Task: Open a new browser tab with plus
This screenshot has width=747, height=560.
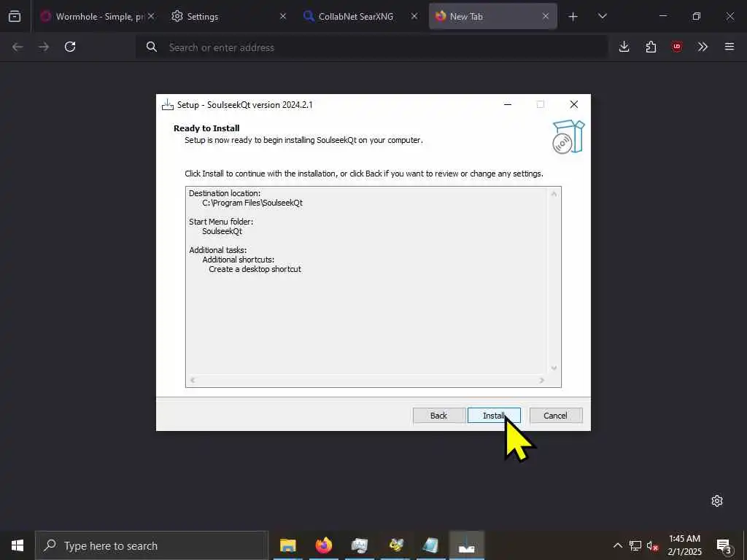Action: tap(573, 17)
